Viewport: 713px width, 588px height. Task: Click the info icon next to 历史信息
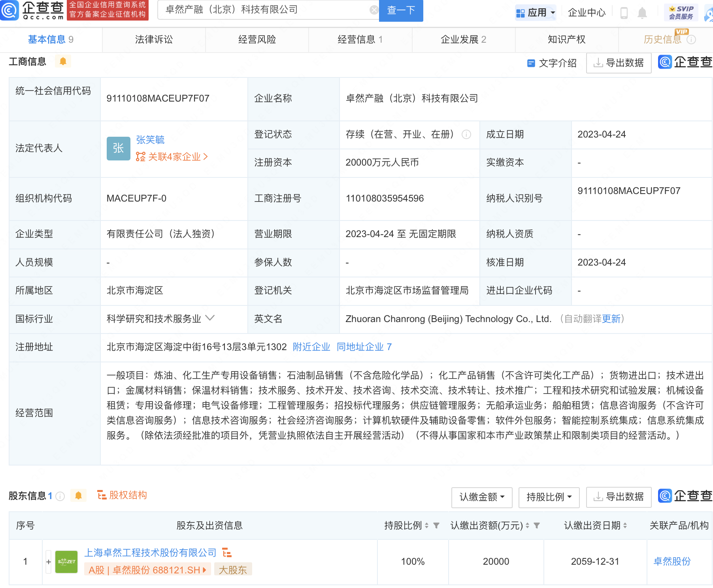tap(691, 40)
